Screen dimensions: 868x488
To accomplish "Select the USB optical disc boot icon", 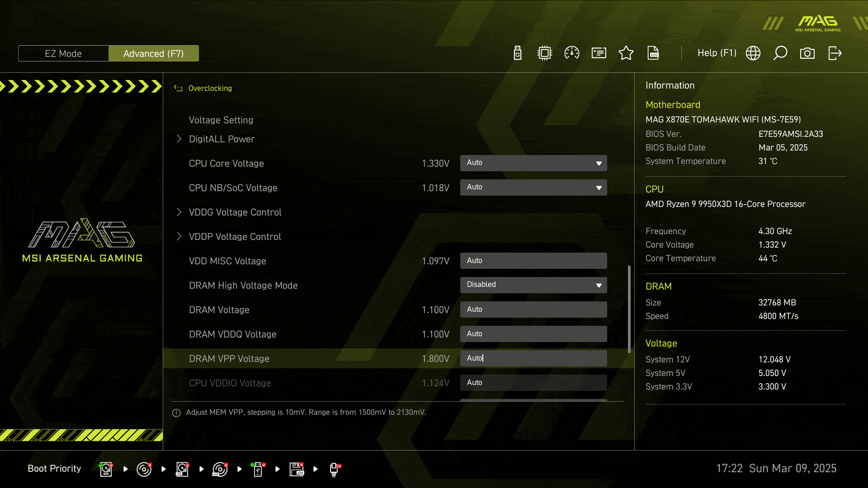I will pos(220,469).
